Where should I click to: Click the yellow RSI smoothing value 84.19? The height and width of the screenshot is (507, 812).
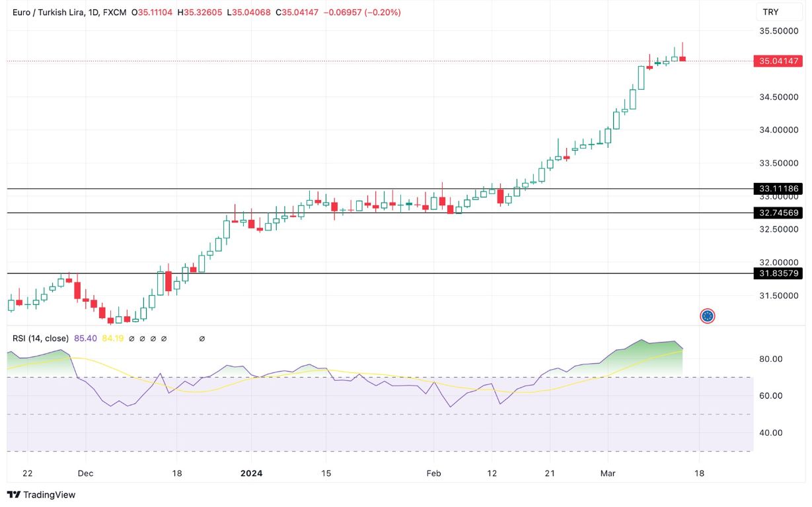pyautogui.click(x=113, y=338)
